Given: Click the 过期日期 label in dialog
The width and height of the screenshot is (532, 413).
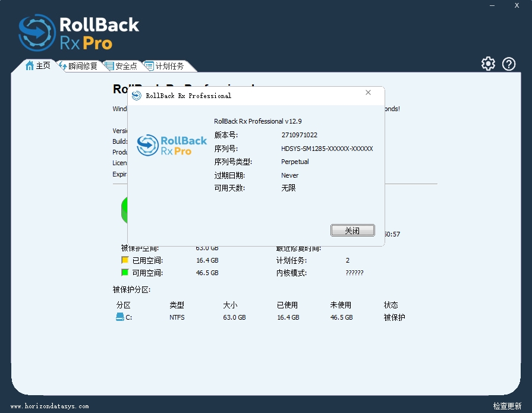Looking at the screenshot, I should click(x=229, y=175).
